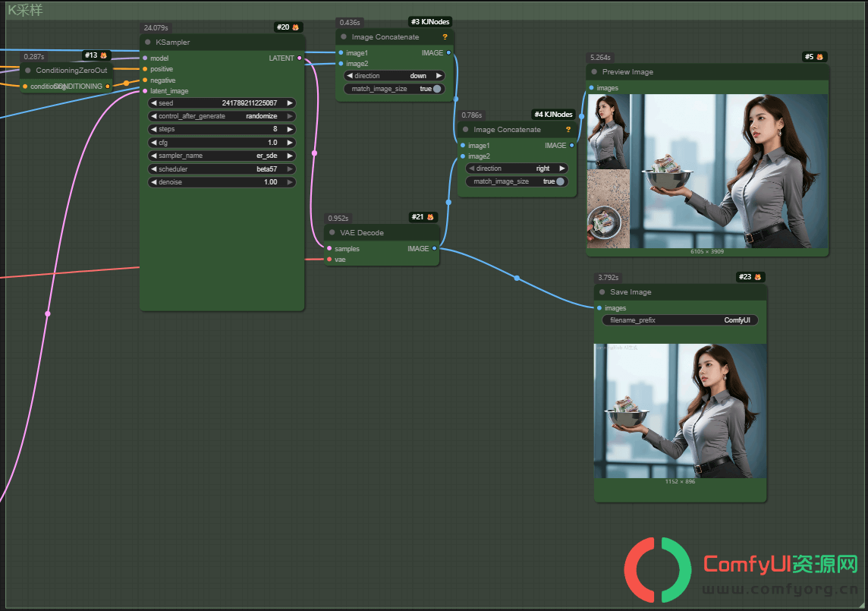The height and width of the screenshot is (611, 868).
Task: Click the #4 KJNodes badge label
Action: pos(554,114)
